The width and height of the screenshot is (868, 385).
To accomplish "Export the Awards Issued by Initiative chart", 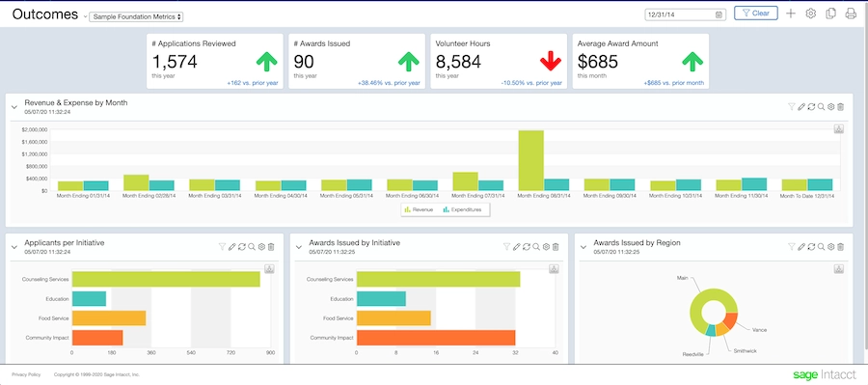I will pos(554,268).
